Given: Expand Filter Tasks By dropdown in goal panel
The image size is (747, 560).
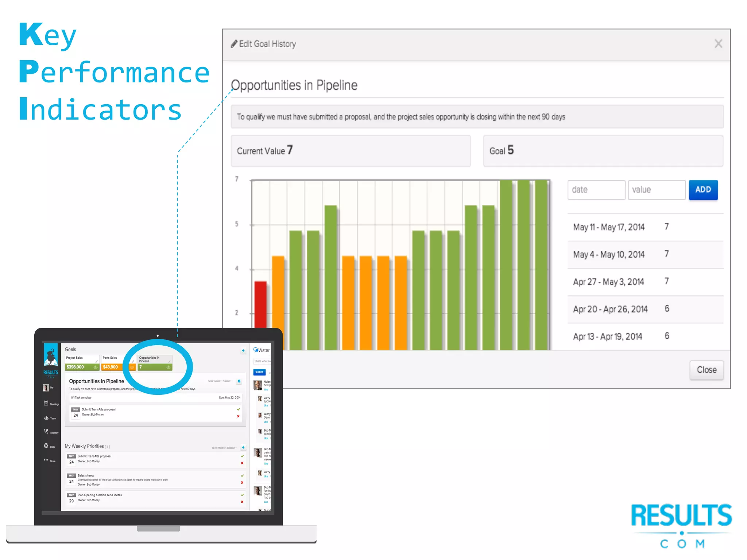Looking at the screenshot, I should pyautogui.click(x=220, y=381).
